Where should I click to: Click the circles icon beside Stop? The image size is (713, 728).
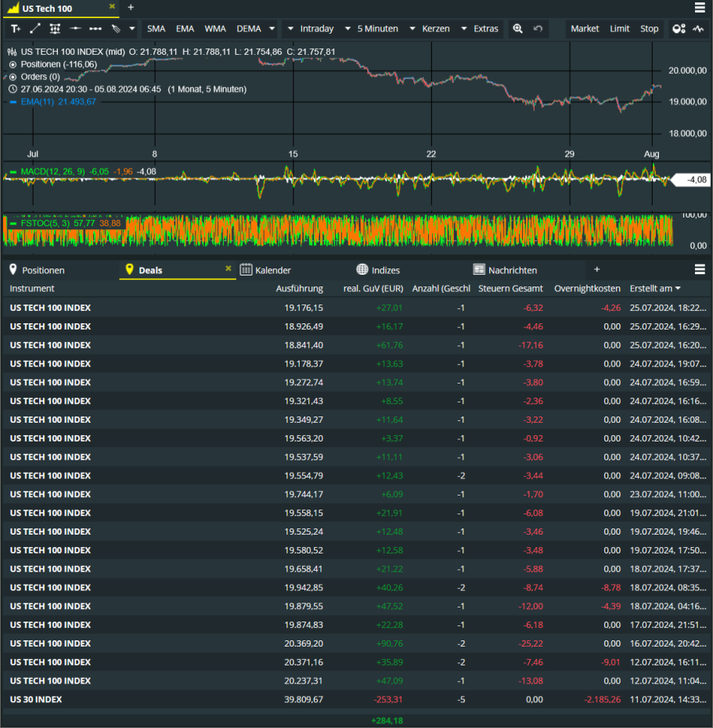(x=679, y=29)
